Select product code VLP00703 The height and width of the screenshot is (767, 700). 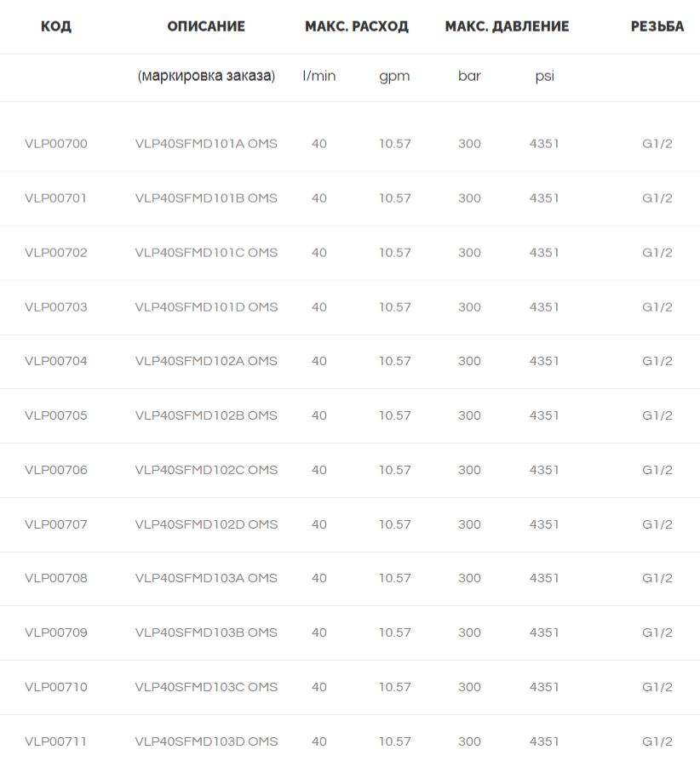coord(55,307)
